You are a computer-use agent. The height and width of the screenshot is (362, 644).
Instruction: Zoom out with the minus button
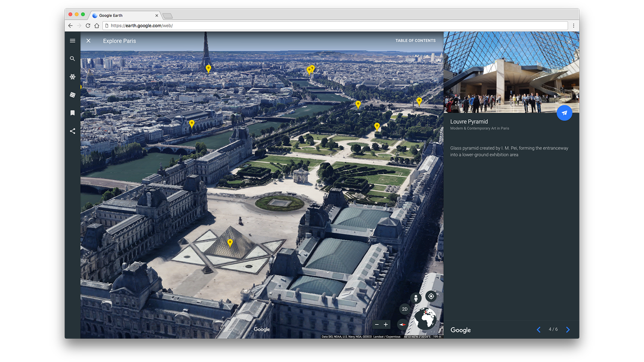coord(377,325)
